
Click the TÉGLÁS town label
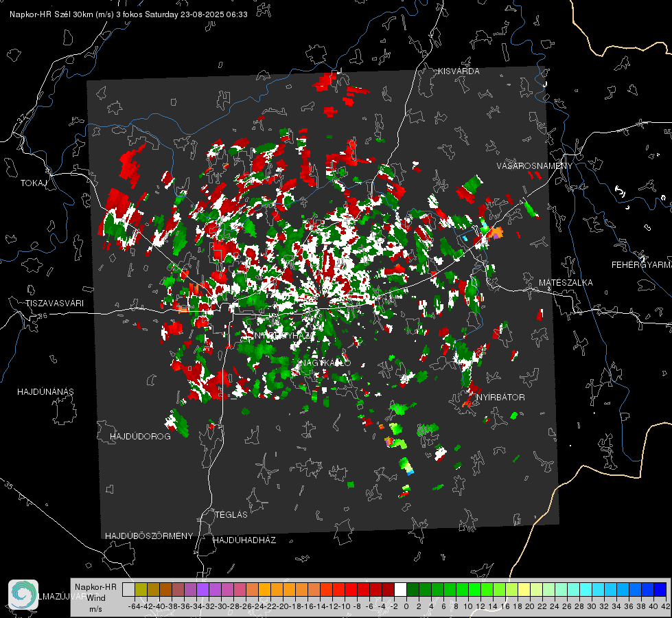pos(231,514)
